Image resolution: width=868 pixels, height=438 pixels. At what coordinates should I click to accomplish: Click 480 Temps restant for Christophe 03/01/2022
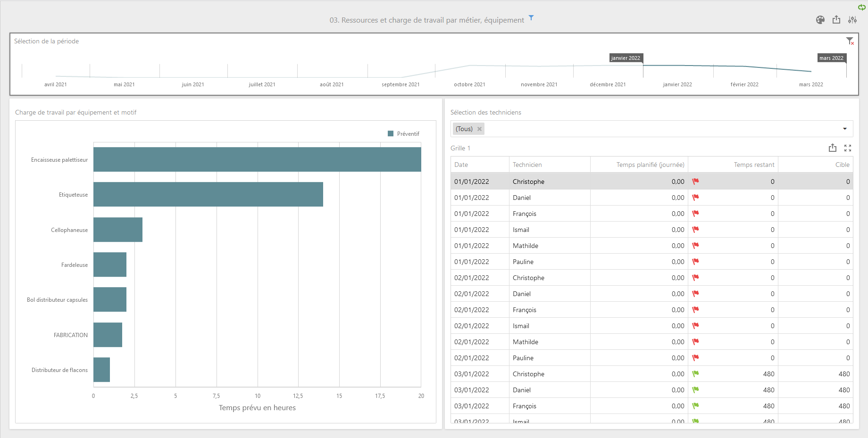pos(733,374)
